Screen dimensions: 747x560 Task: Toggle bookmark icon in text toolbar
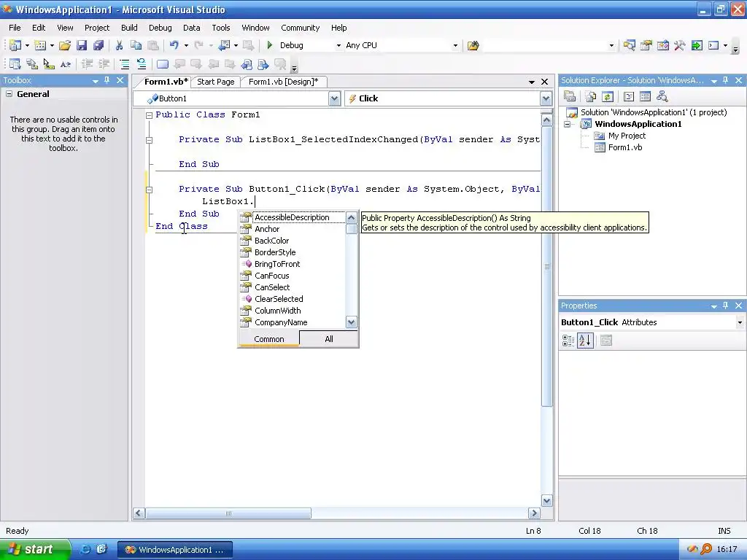point(163,64)
